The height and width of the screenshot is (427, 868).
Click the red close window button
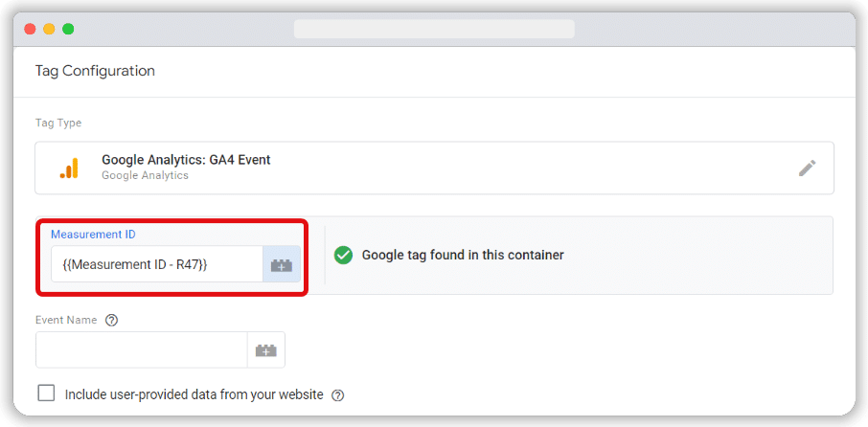(x=31, y=29)
